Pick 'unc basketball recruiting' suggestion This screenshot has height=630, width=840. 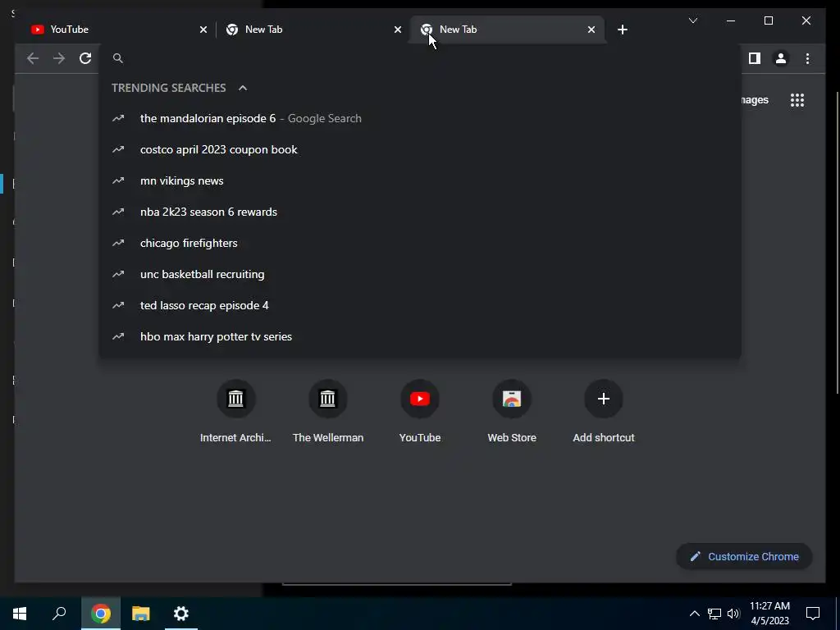tap(420, 274)
